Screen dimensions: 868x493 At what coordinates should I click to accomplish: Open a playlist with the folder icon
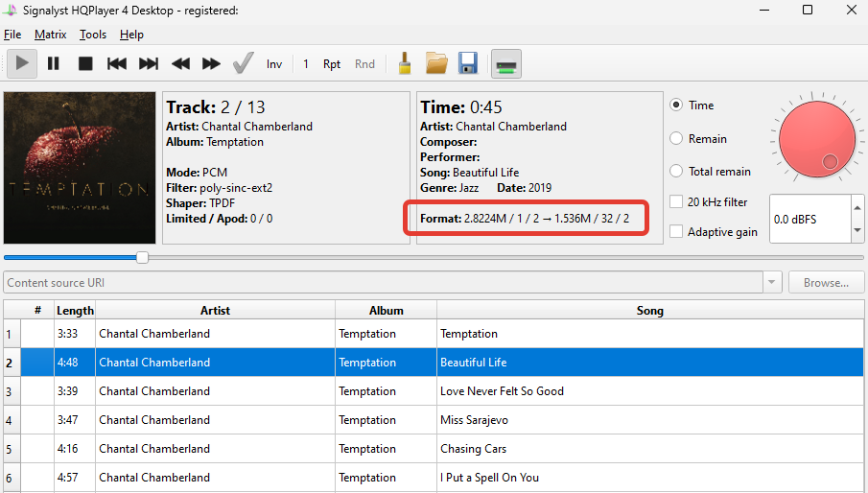pyautogui.click(x=436, y=63)
